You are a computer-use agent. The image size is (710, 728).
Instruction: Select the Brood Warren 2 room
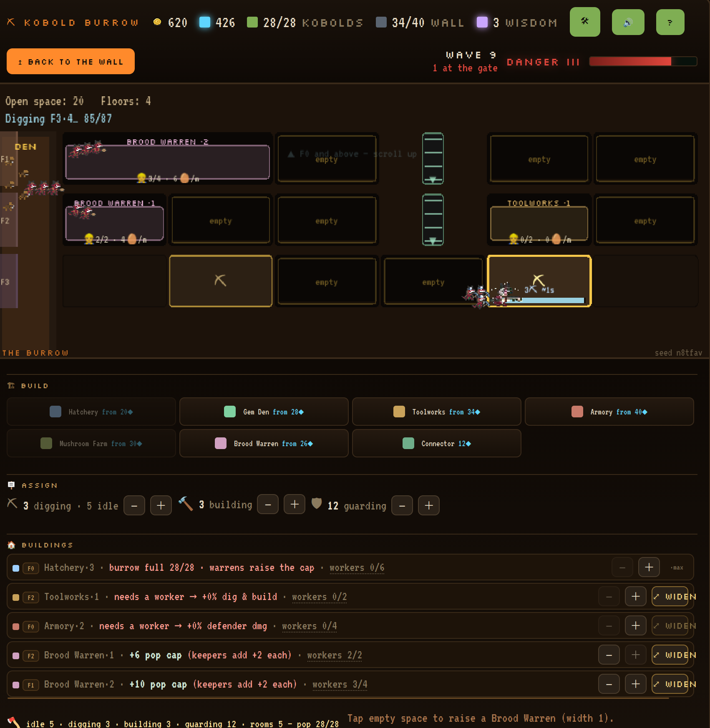(x=168, y=159)
